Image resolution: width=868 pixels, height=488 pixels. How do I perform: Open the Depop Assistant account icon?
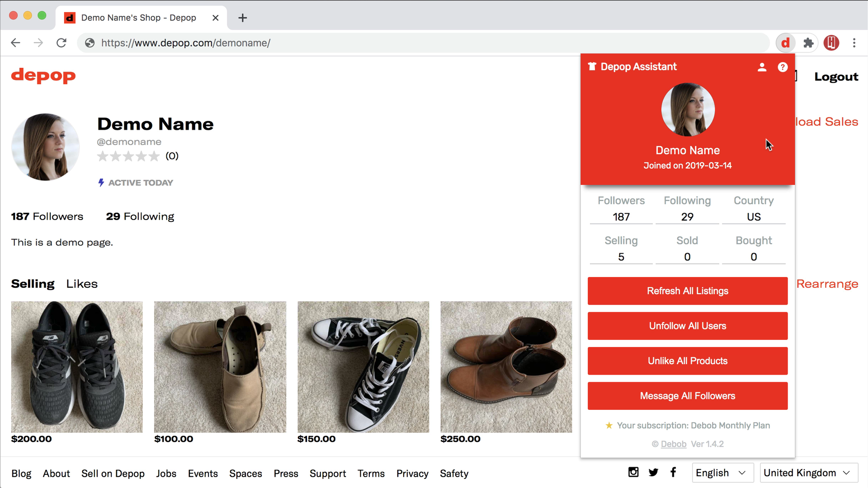click(762, 67)
